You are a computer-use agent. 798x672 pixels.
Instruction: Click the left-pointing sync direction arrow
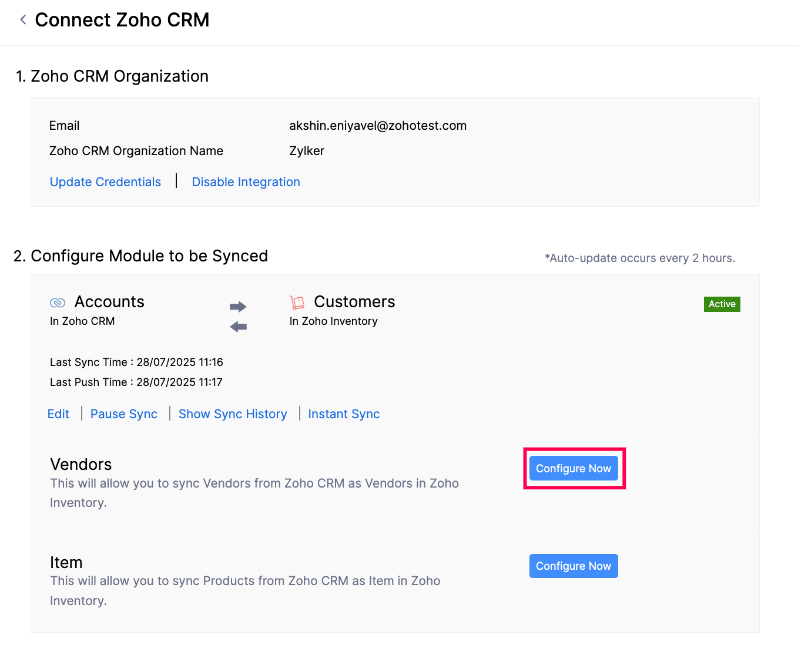tap(238, 327)
